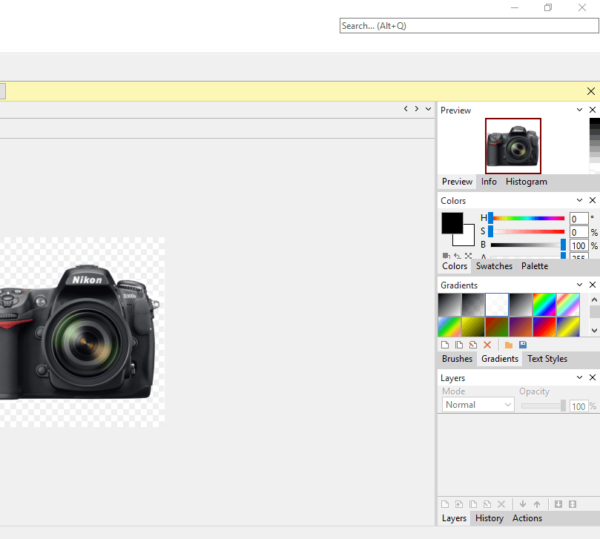This screenshot has height=539, width=600.
Task: Reset default colors icon in Colors panel
Action: pyautogui.click(x=446, y=256)
